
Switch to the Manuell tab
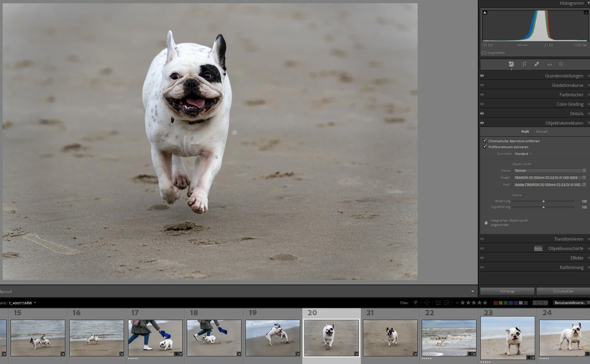point(542,132)
